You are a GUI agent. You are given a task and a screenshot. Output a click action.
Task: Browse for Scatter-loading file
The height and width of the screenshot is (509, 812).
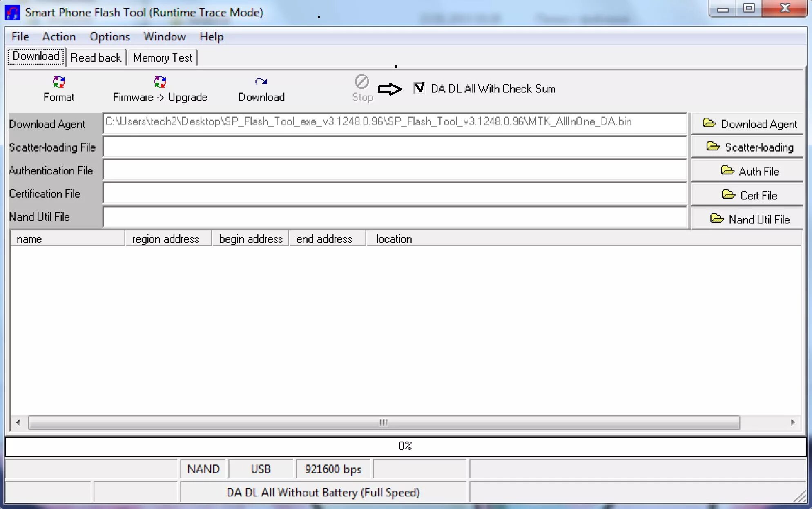pos(748,147)
